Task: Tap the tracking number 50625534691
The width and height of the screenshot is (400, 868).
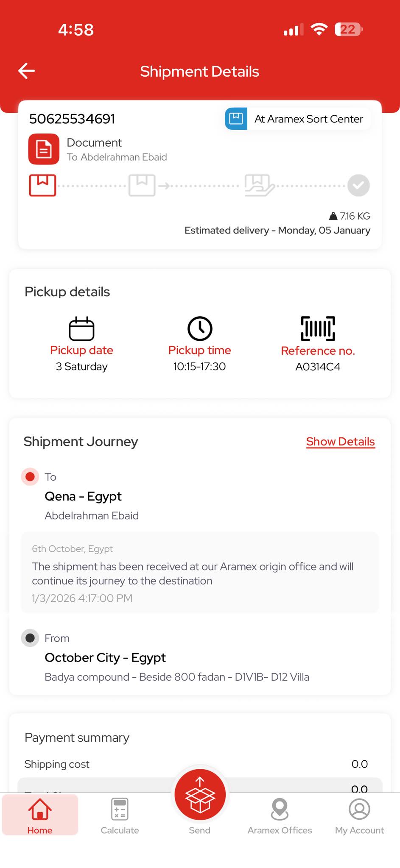Action: click(72, 119)
